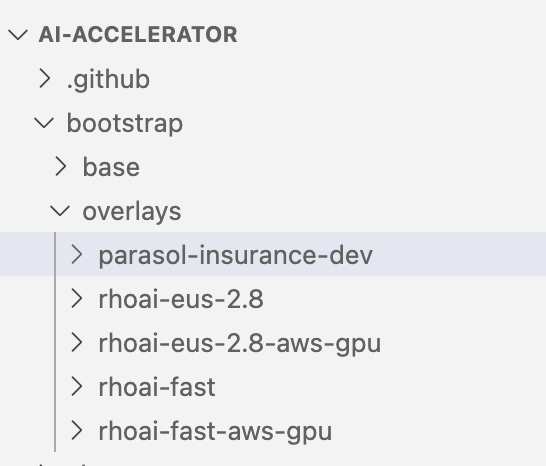Select the rhoai-eus-2.8-aws-gpu folder label
Viewport: 546px width, 466px height.
[240, 344]
